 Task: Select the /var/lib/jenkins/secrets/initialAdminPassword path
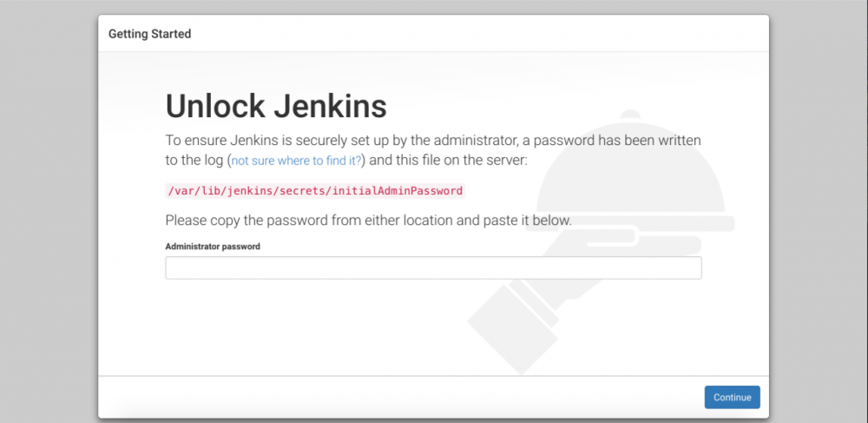pyautogui.click(x=315, y=190)
